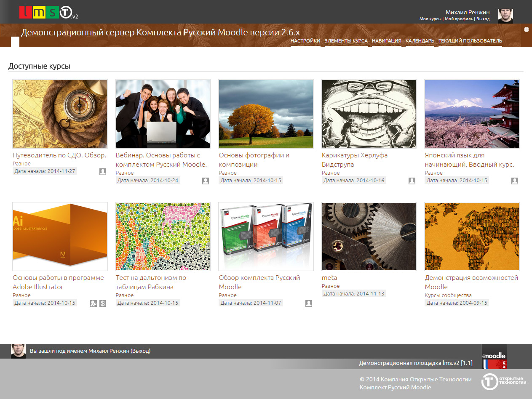Viewport: 532px width, 399px height.
Task: Click the compass and map course thumbnail
Action: click(60, 114)
